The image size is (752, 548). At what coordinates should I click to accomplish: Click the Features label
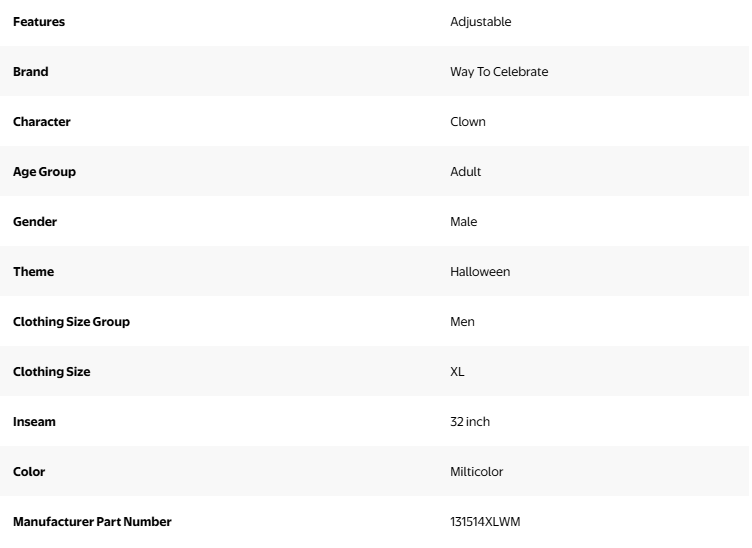(x=39, y=22)
